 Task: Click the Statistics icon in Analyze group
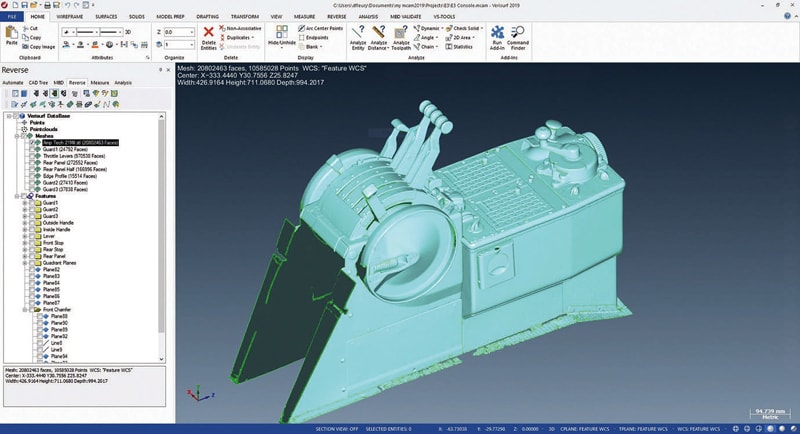(449, 47)
